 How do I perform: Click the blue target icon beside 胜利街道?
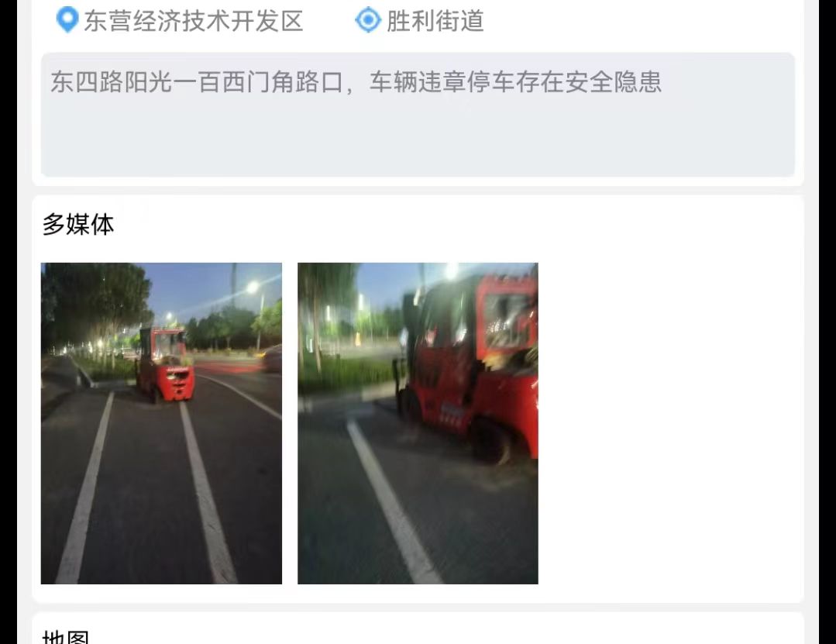pos(368,19)
